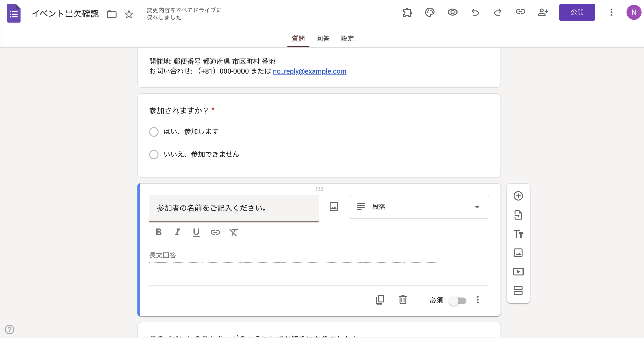
Task: Delete the selected question with the trash icon
Action: click(403, 300)
